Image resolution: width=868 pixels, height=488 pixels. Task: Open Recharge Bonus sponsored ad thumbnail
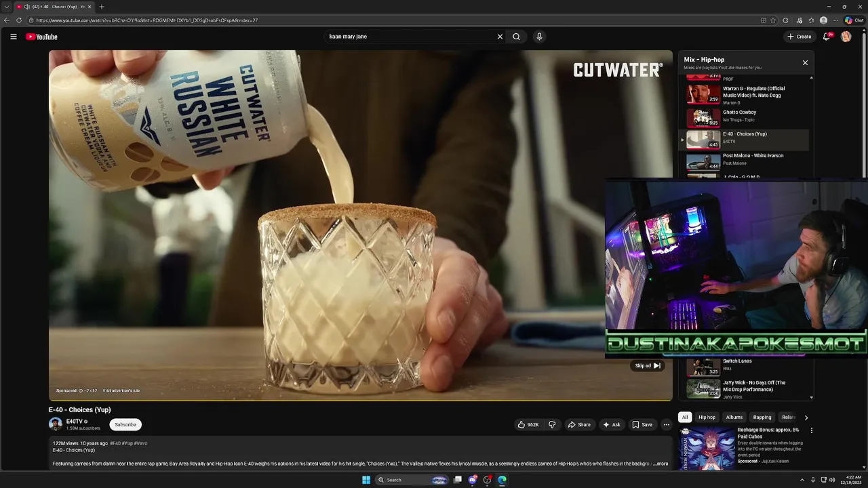[x=707, y=448]
